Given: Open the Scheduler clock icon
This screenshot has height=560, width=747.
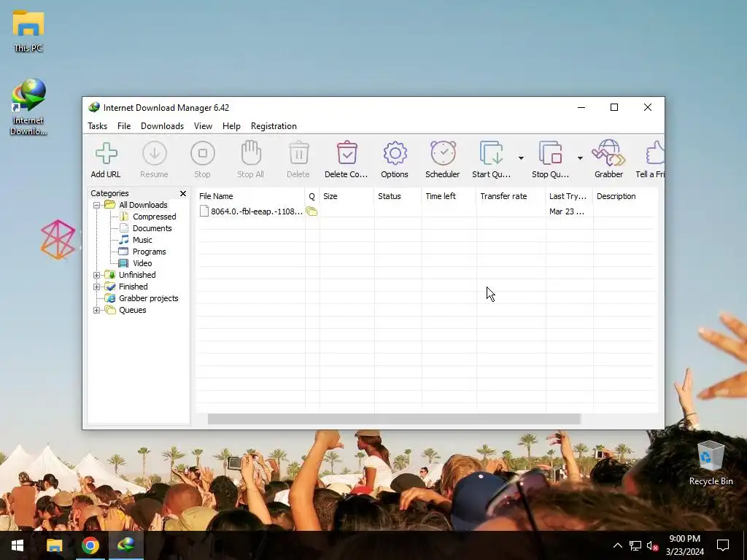Looking at the screenshot, I should click(443, 153).
